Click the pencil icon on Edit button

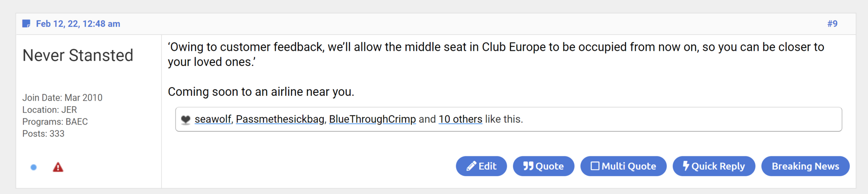point(471,166)
